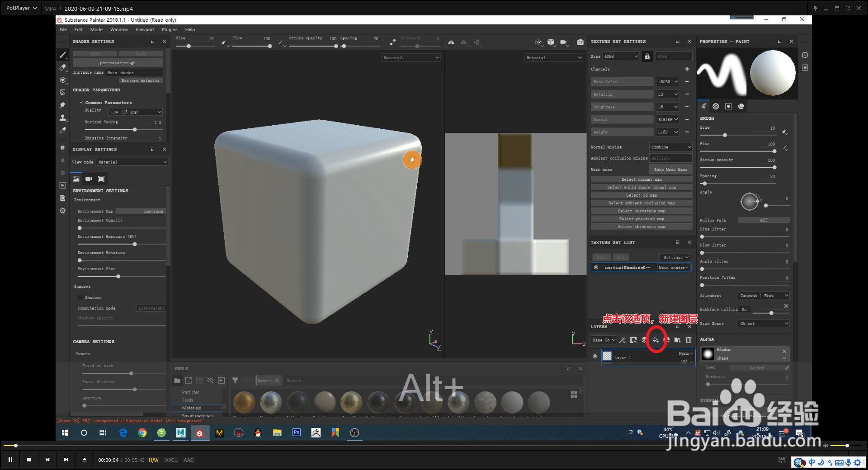Select the Polygon Fill tool
Viewport: 868px width, 470px height.
click(x=63, y=92)
